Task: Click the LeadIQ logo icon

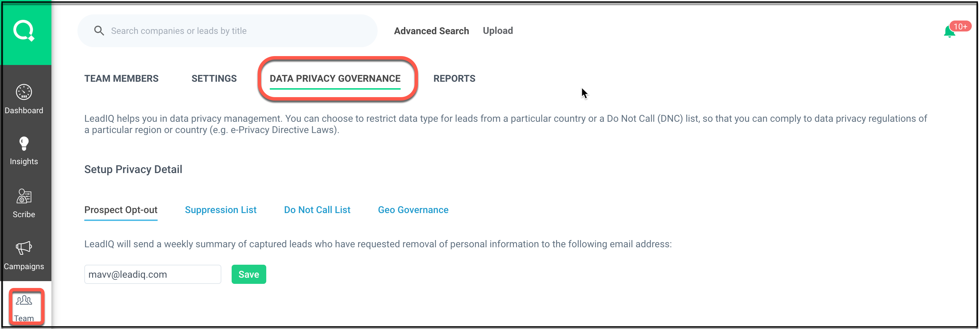Action: tap(24, 31)
